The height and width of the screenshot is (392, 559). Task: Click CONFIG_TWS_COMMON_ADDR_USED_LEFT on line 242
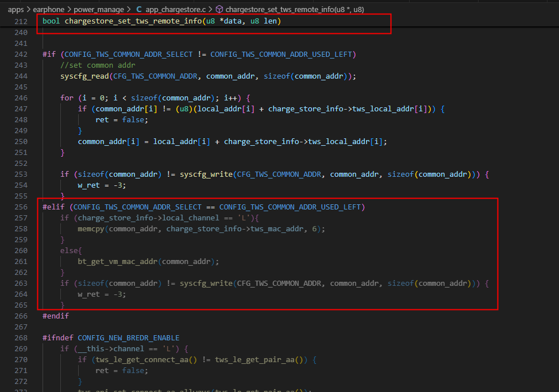coord(282,54)
